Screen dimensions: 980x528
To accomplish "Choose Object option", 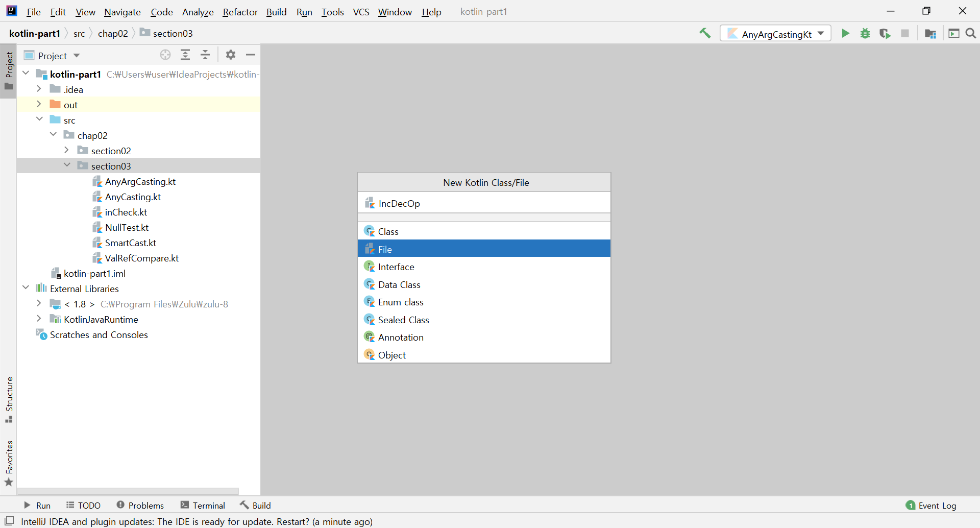I will point(484,355).
